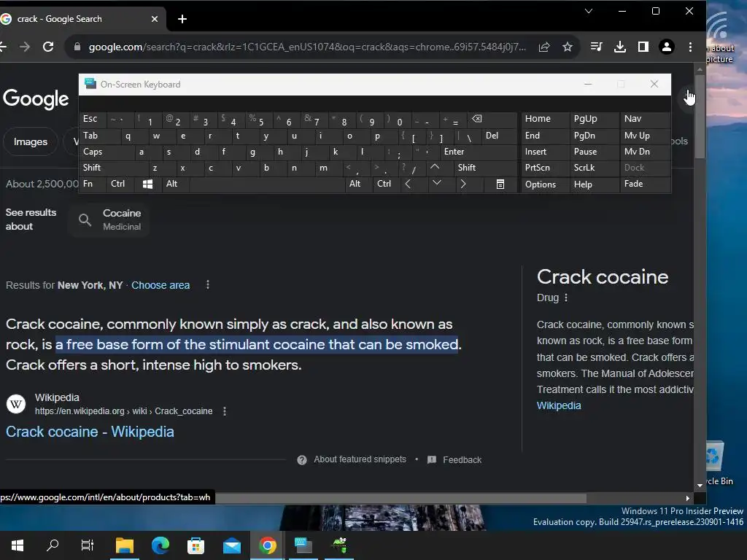
Task: Open Wikipedia link in knowledge panel
Action: click(x=559, y=405)
